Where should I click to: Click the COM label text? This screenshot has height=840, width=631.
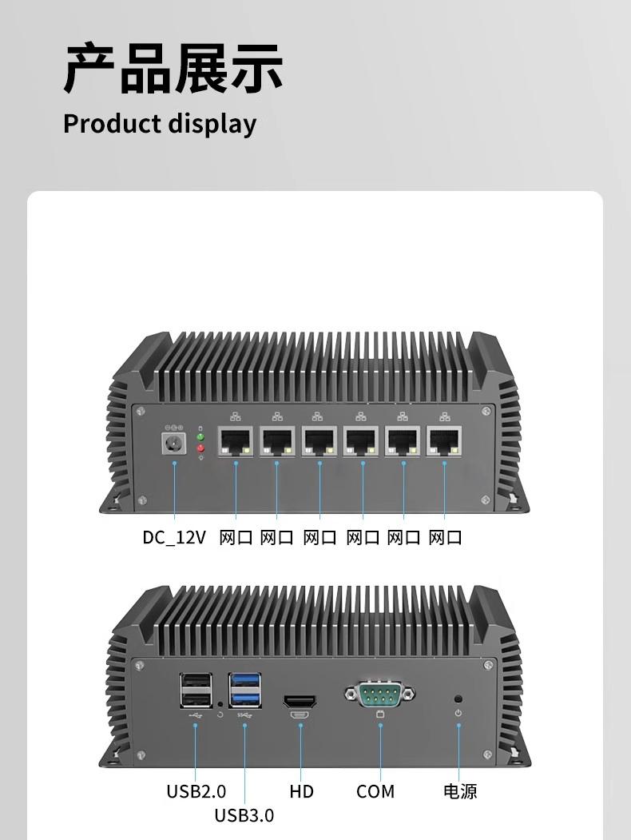pos(375,791)
